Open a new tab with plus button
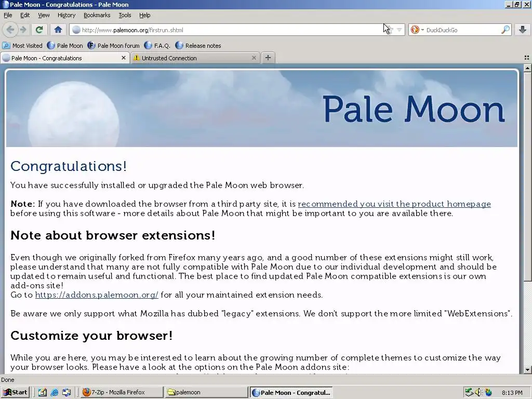532x399 pixels. pyautogui.click(x=268, y=58)
